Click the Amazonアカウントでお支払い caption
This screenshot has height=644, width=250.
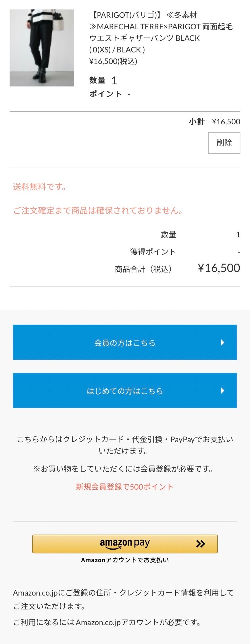click(x=125, y=560)
